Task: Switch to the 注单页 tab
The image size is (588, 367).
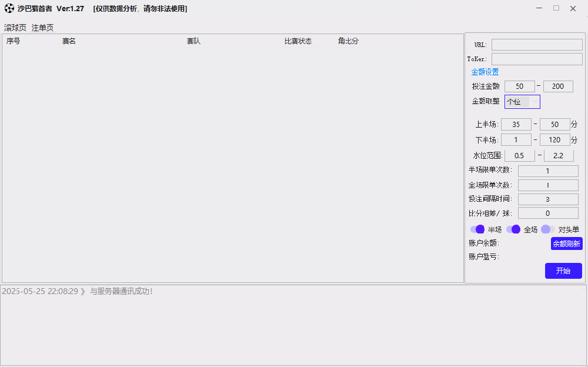Action: pos(43,28)
